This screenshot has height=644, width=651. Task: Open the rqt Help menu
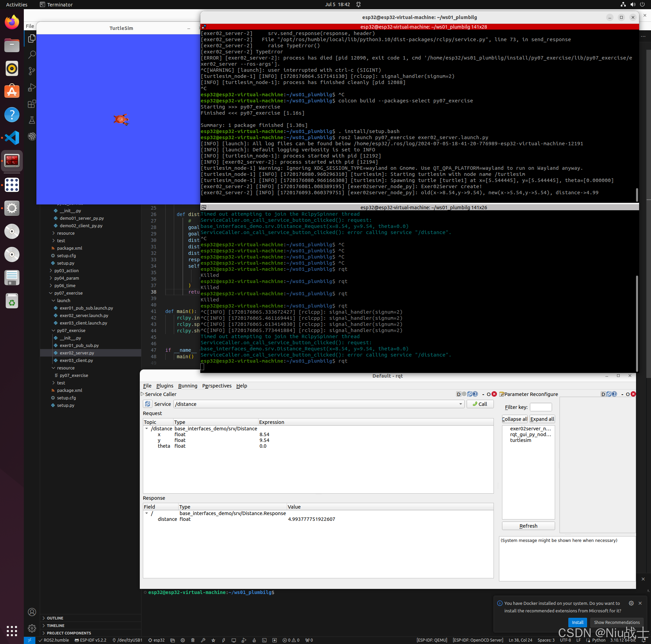click(241, 386)
